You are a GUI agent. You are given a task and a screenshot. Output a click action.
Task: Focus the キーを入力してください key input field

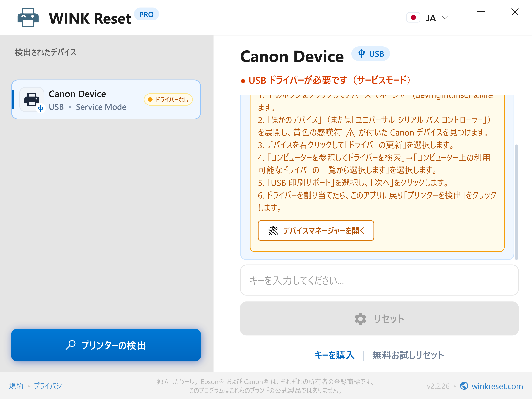click(379, 280)
